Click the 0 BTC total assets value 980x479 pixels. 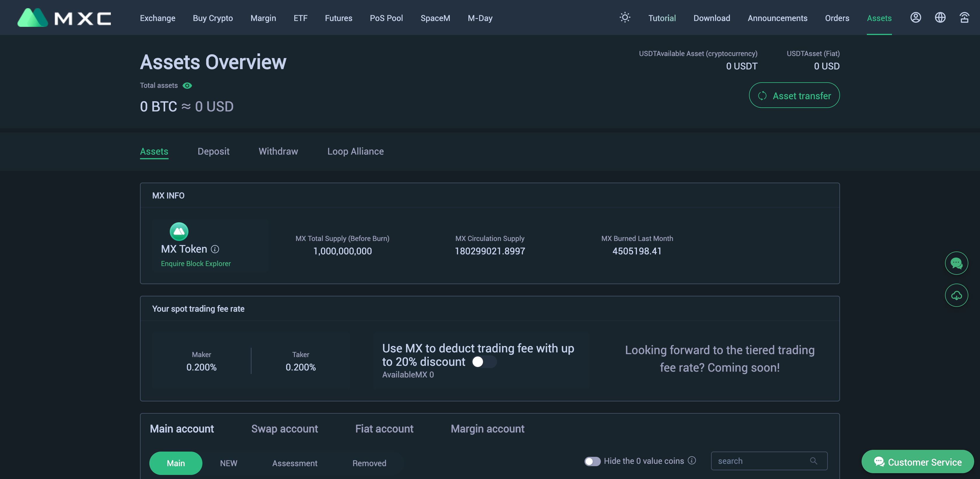(158, 106)
